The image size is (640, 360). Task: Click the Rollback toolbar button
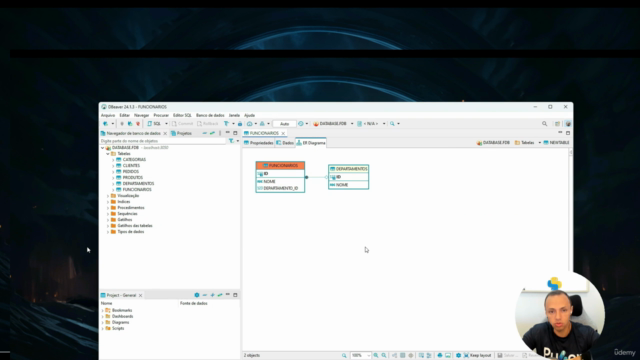[x=208, y=124]
